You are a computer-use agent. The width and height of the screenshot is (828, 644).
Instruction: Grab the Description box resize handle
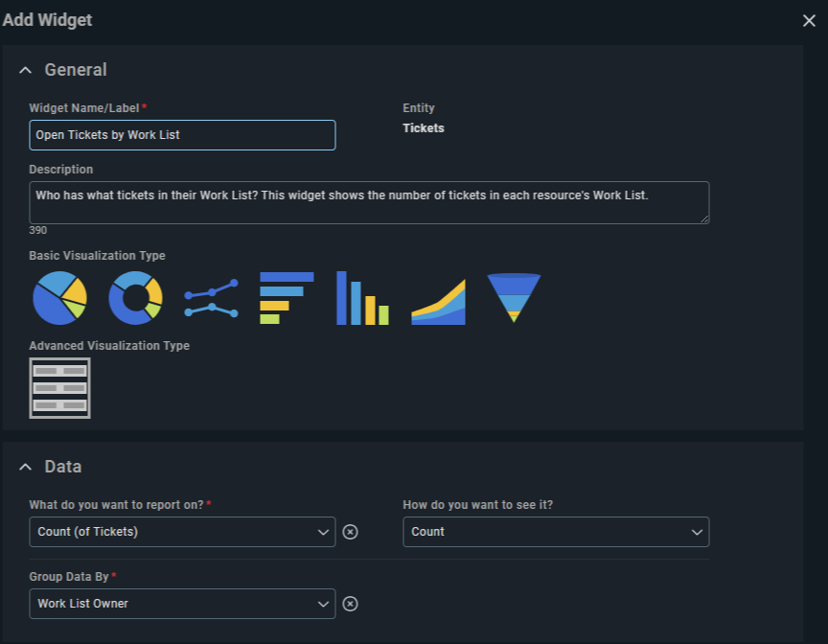[705, 219]
